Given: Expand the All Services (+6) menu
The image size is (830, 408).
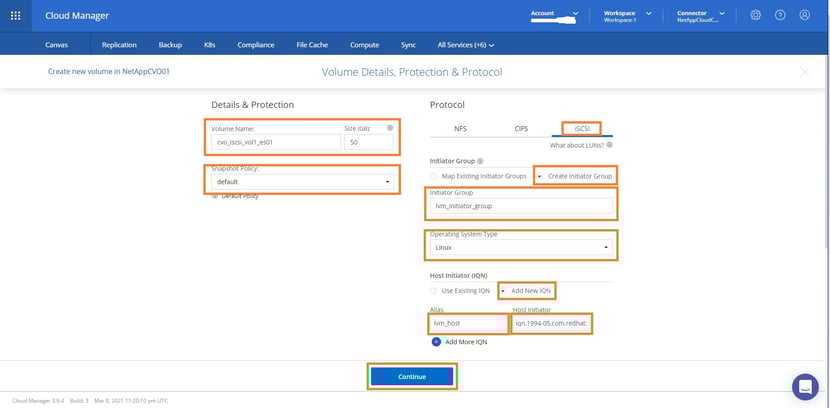Looking at the screenshot, I should pyautogui.click(x=465, y=45).
